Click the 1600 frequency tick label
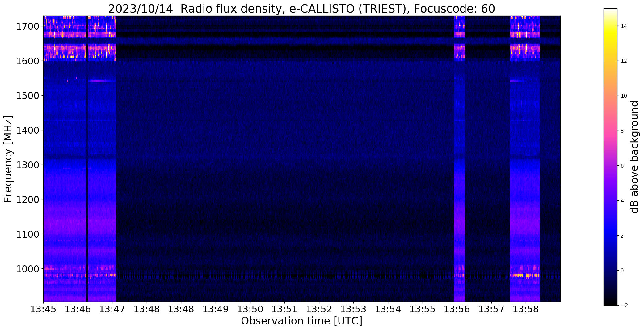This screenshot has height=330, width=644. [x=28, y=61]
